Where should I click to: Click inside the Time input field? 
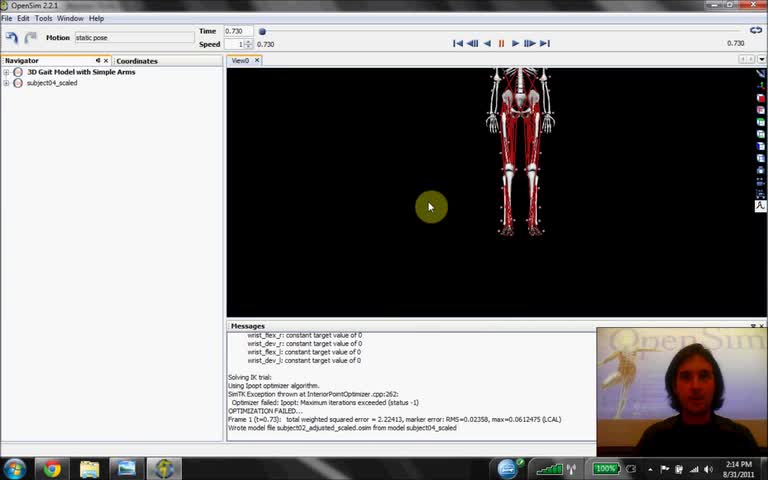click(x=239, y=31)
